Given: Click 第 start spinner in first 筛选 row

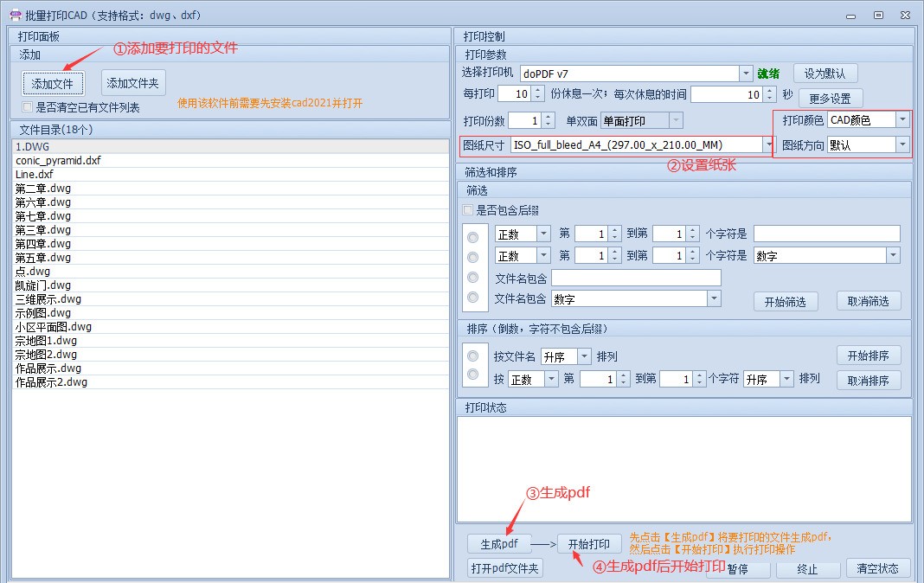Looking at the screenshot, I should tap(598, 234).
